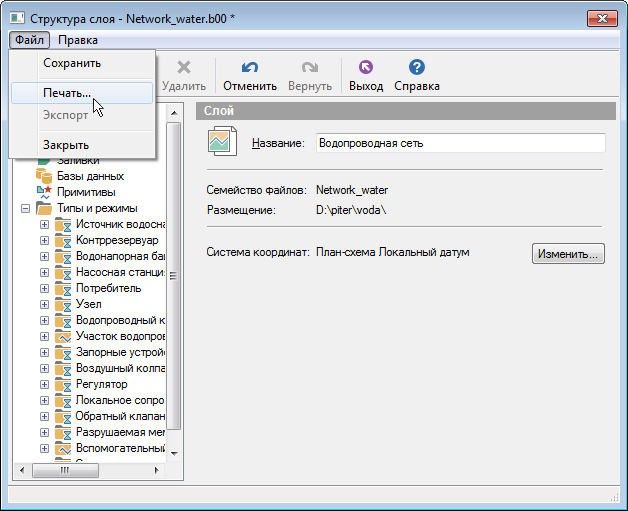
Task: Expand the Запорные устройства node
Action: point(44,353)
